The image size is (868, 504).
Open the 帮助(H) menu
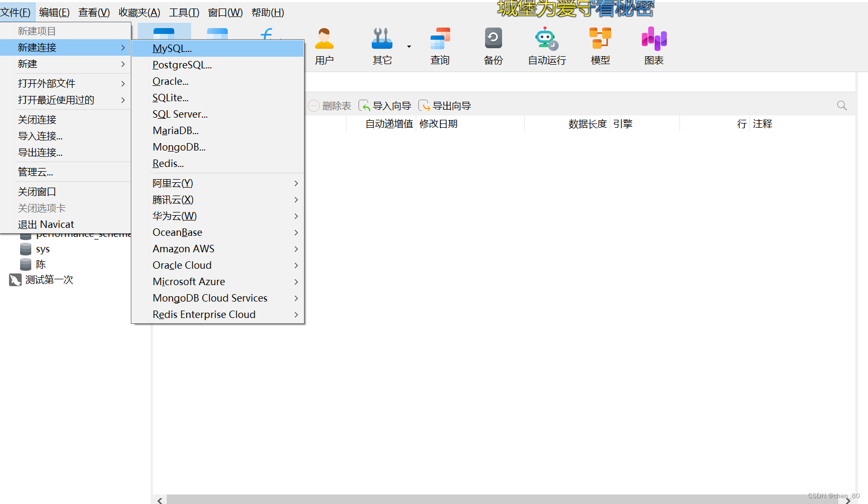coord(267,12)
